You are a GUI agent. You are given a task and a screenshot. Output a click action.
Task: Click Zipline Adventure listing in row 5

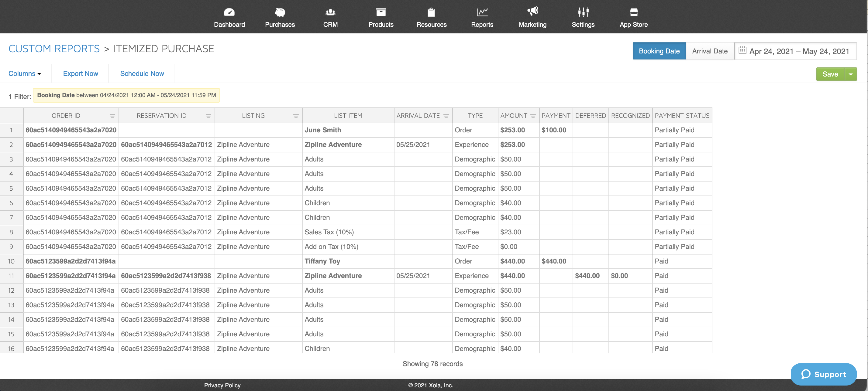(243, 189)
